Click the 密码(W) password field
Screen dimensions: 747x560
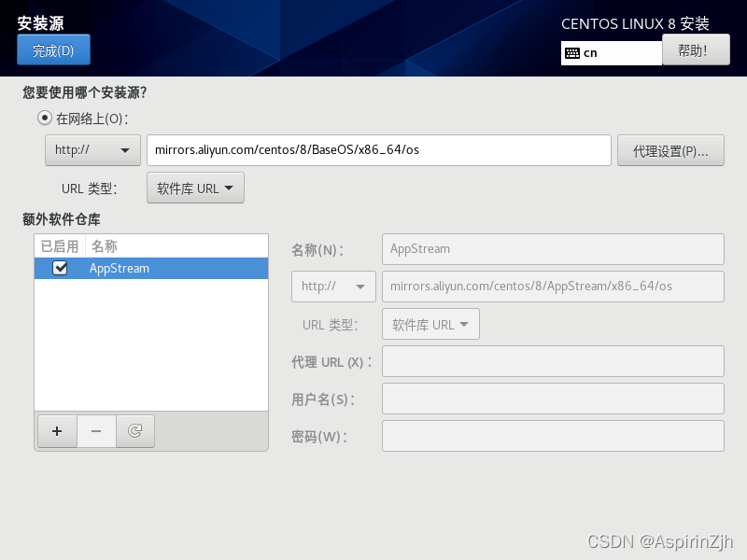553,436
